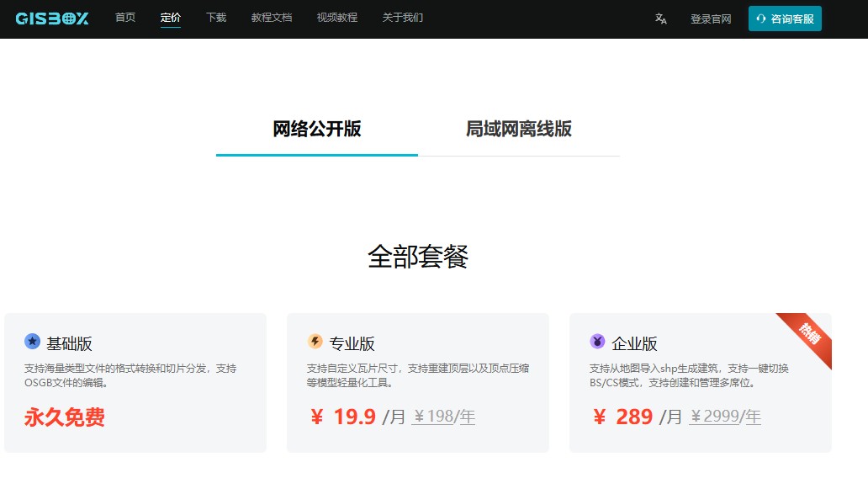Open the 首页 menu item
This screenshot has height=494, width=868.
125,18
